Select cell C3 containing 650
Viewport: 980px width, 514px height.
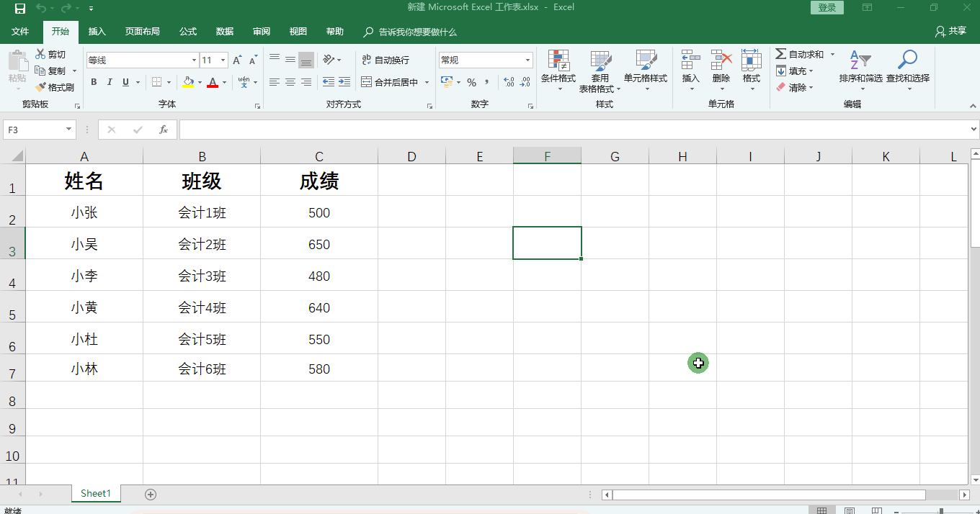(x=319, y=245)
